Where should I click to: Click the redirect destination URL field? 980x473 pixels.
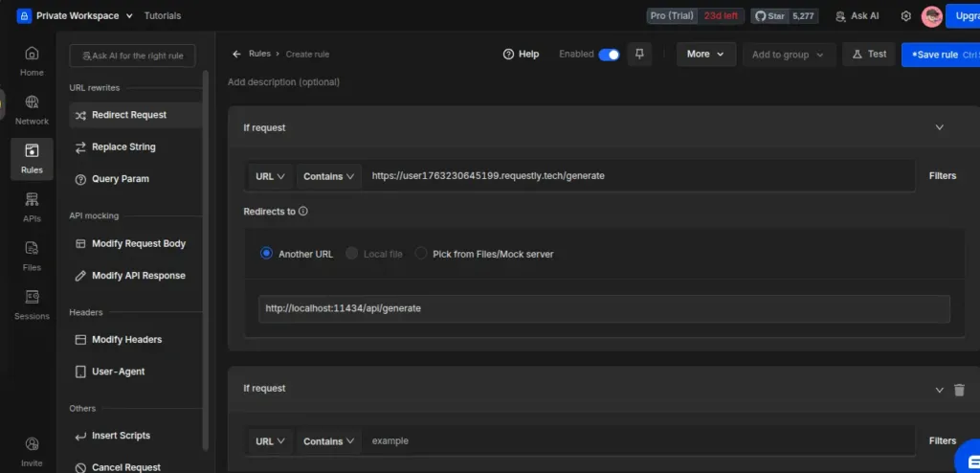(603, 308)
